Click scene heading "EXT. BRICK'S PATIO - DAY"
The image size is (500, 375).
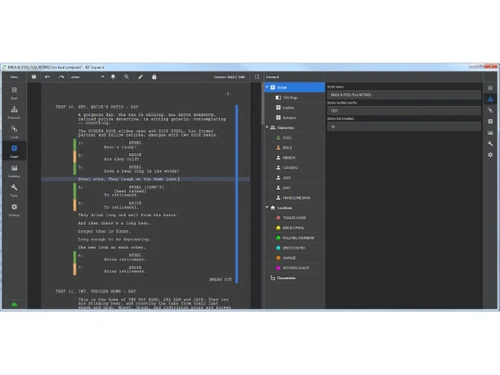coord(108,107)
